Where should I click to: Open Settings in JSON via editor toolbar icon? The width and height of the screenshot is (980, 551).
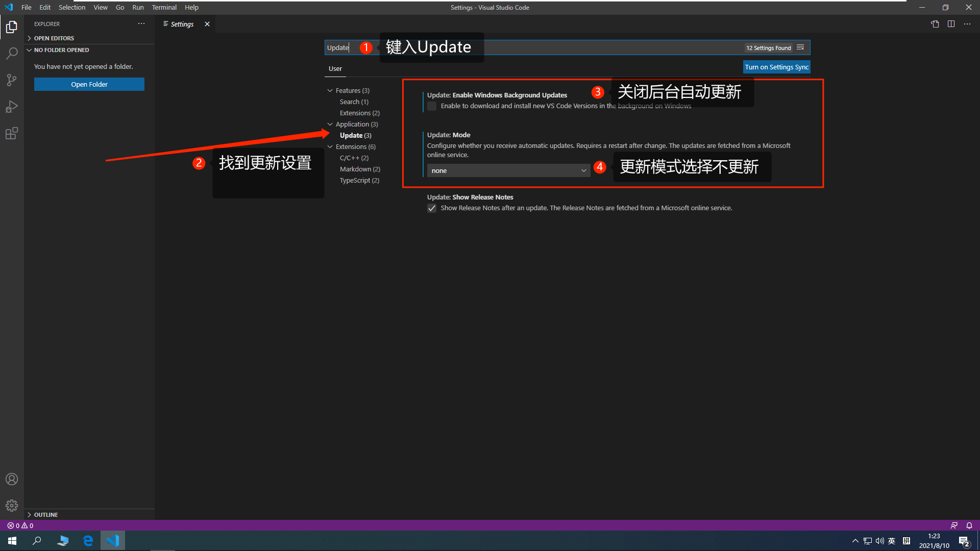point(935,23)
